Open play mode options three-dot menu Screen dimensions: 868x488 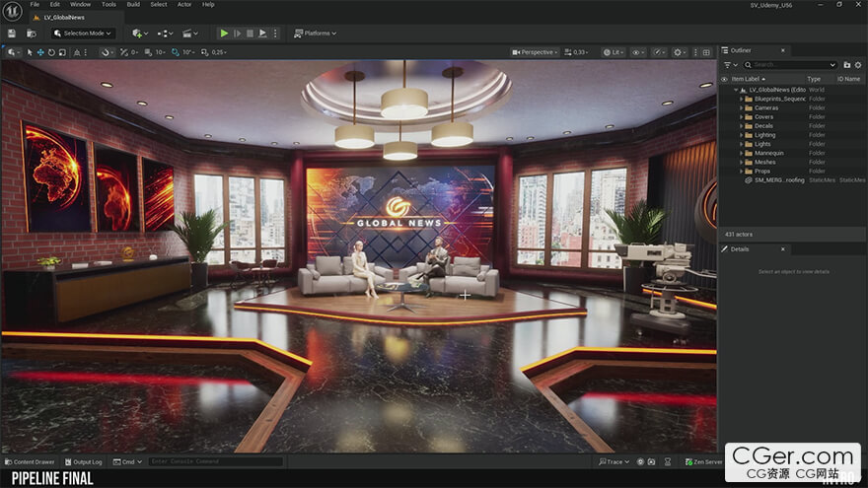(275, 34)
